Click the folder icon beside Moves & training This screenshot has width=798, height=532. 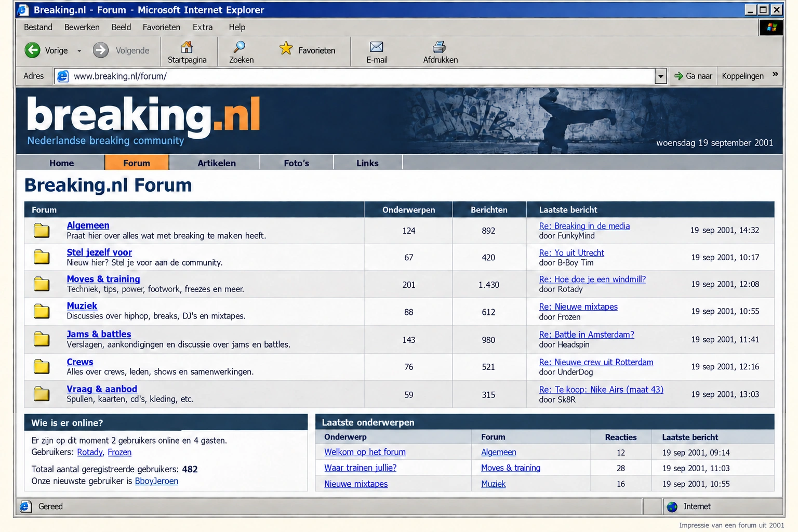(x=42, y=284)
